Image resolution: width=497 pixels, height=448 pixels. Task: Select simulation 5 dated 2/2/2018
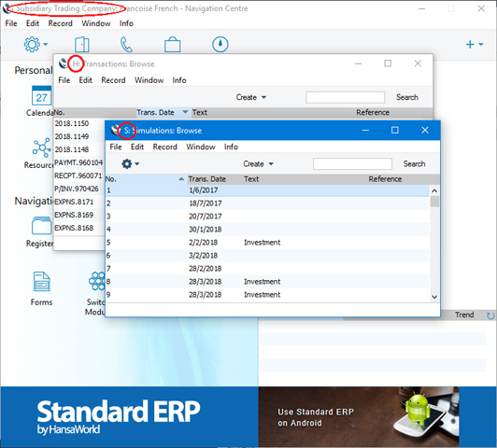(267, 243)
